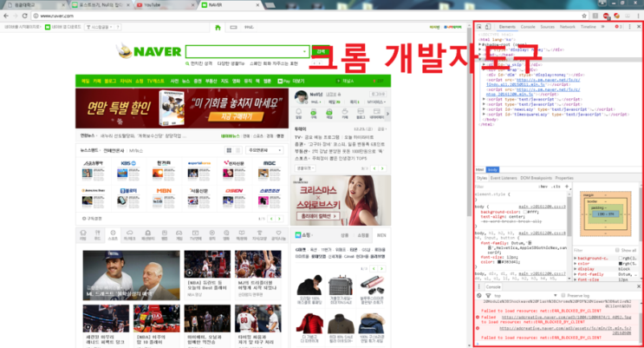This screenshot has width=644, height=348.
Task: Click the color #383d41 swatch in Styles
Action: 499,261
